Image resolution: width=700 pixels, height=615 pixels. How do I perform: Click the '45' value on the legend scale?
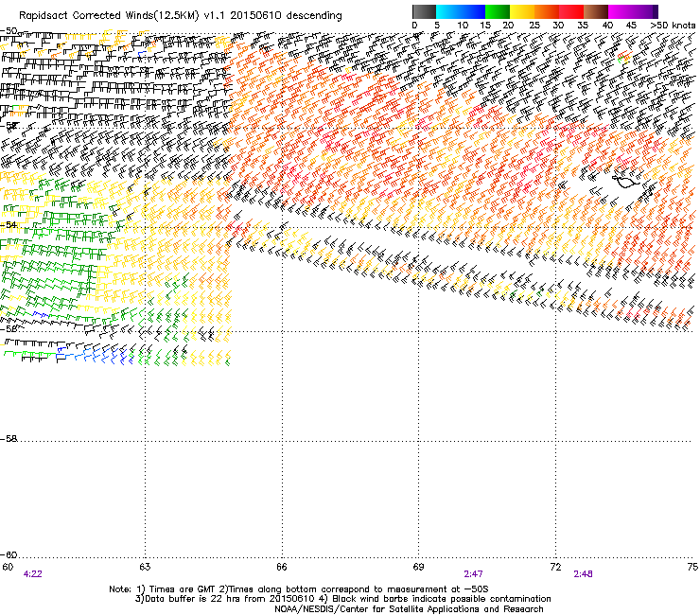coord(631,26)
